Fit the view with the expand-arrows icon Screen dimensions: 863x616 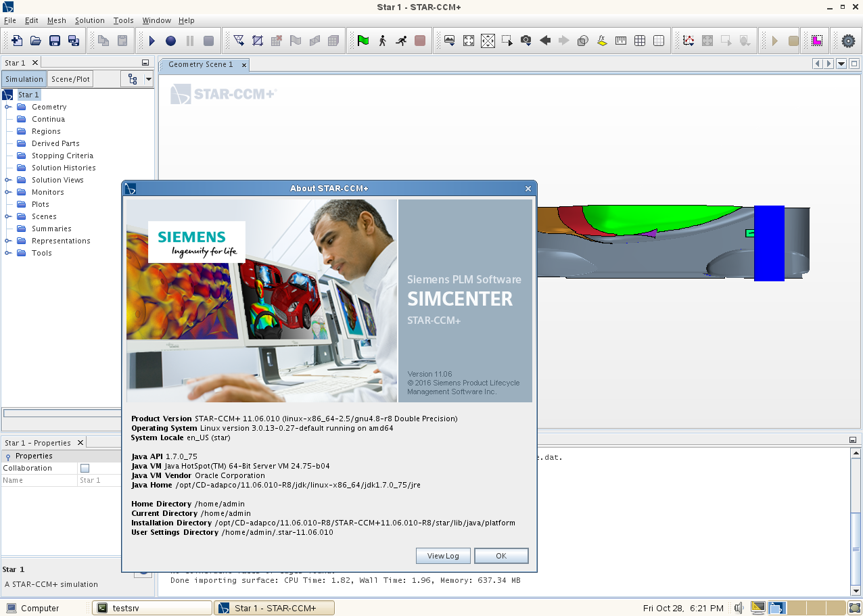tap(469, 41)
